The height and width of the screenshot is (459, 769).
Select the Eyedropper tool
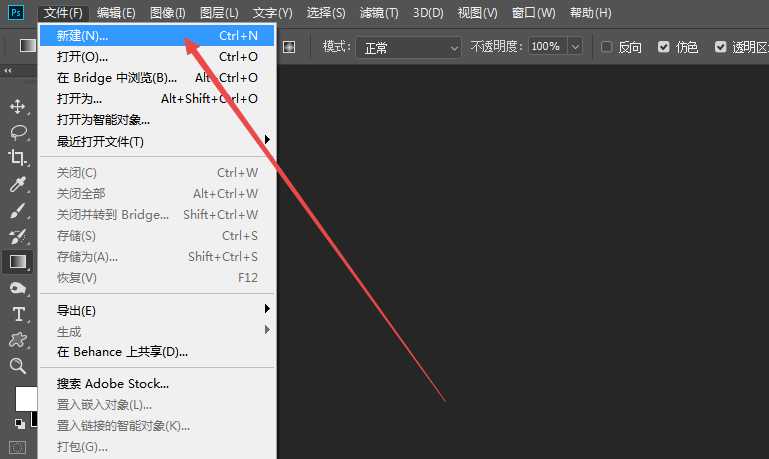coord(18,184)
